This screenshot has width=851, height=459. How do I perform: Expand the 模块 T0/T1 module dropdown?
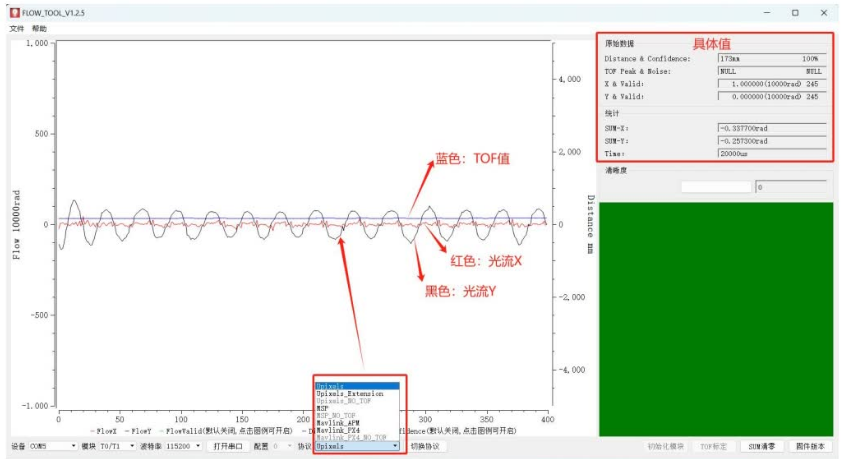coord(117,446)
